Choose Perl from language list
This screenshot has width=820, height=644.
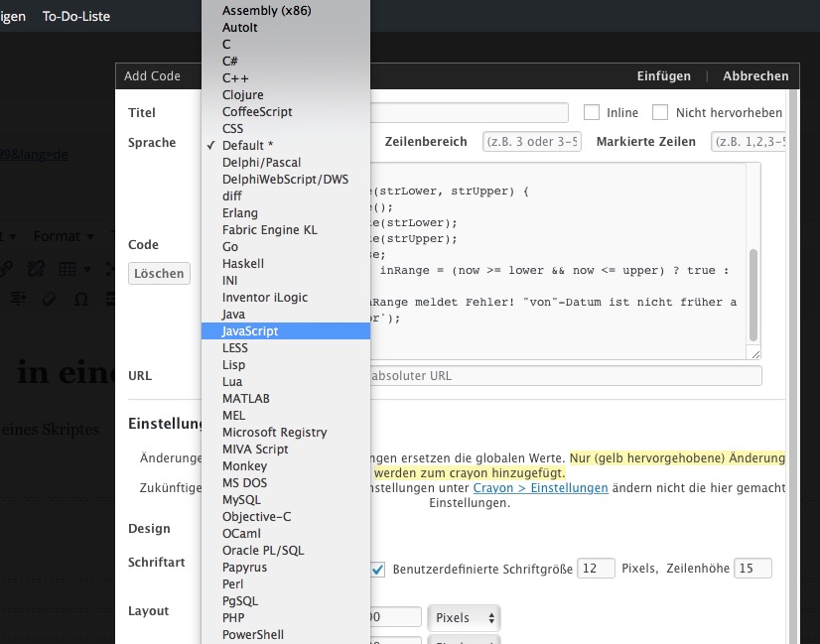(x=286, y=583)
